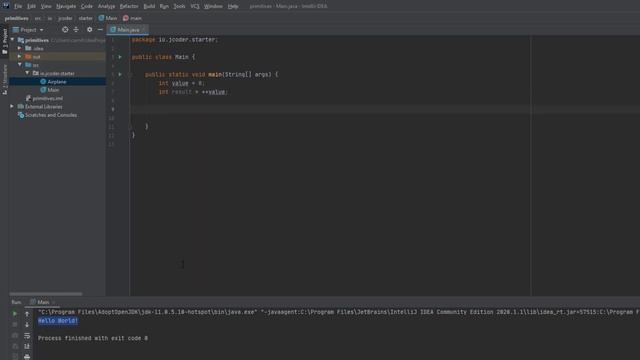Open the Help menu
640x360 pixels.
point(233,6)
